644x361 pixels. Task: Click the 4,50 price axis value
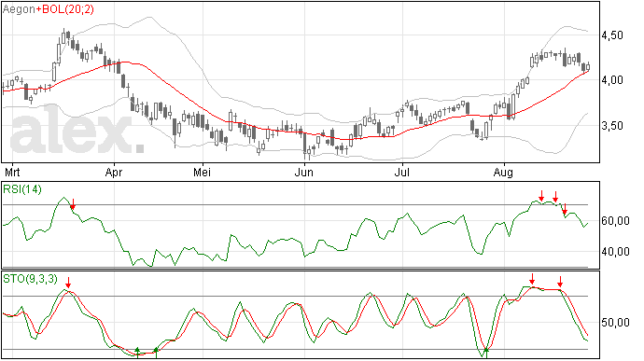pyautogui.click(x=612, y=35)
